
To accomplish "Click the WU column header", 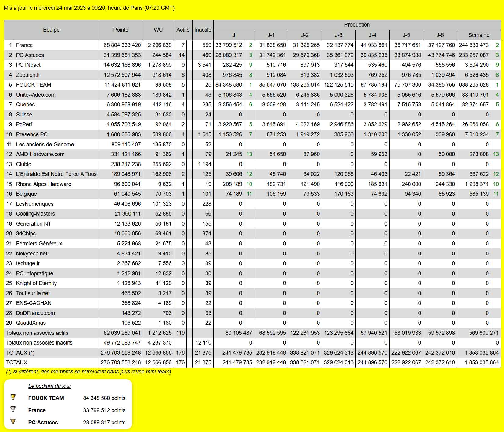I will point(158,30).
